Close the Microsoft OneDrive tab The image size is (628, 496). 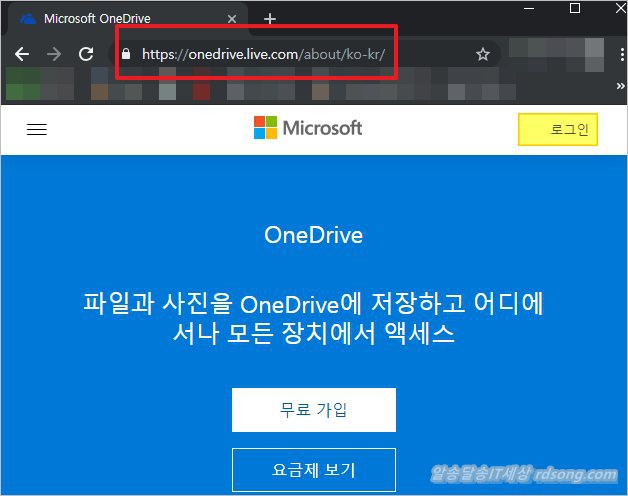(x=233, y=19)
